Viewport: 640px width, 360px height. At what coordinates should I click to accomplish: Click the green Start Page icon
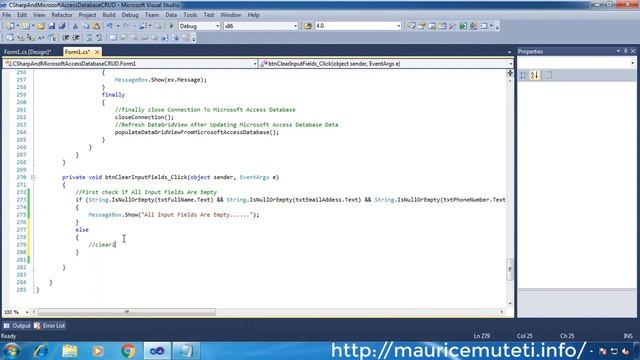click(x=463, y=26)
